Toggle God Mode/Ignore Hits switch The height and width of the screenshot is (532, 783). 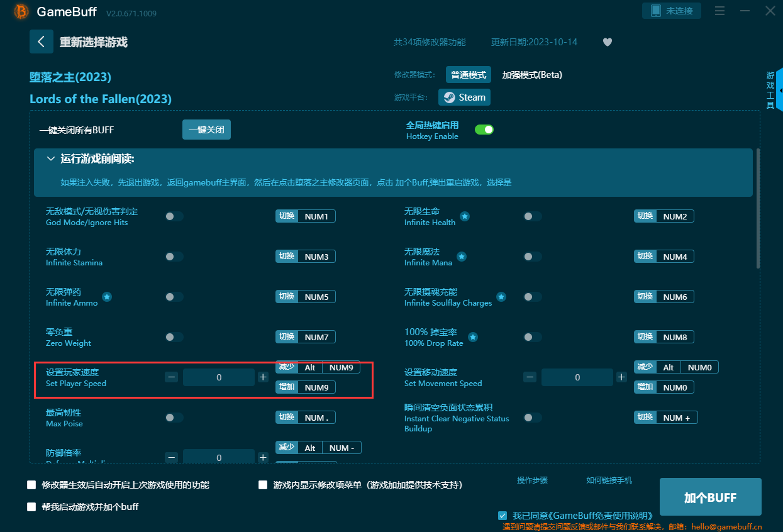coord(174,216)
